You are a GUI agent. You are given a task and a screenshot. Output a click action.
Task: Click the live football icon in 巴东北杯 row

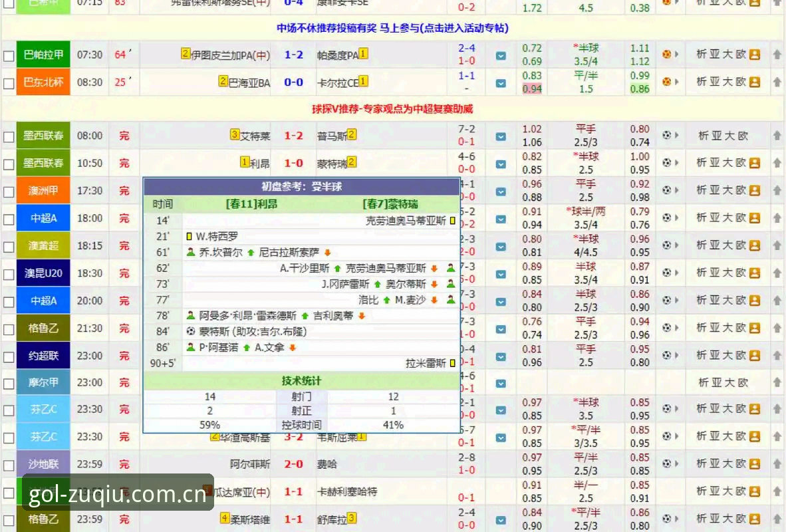[666, 81]
